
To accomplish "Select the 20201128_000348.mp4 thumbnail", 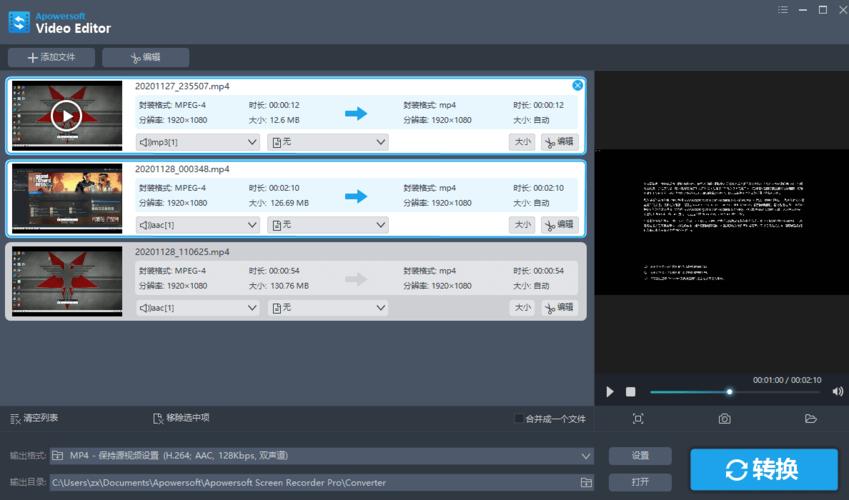I will tap(67, 198).
